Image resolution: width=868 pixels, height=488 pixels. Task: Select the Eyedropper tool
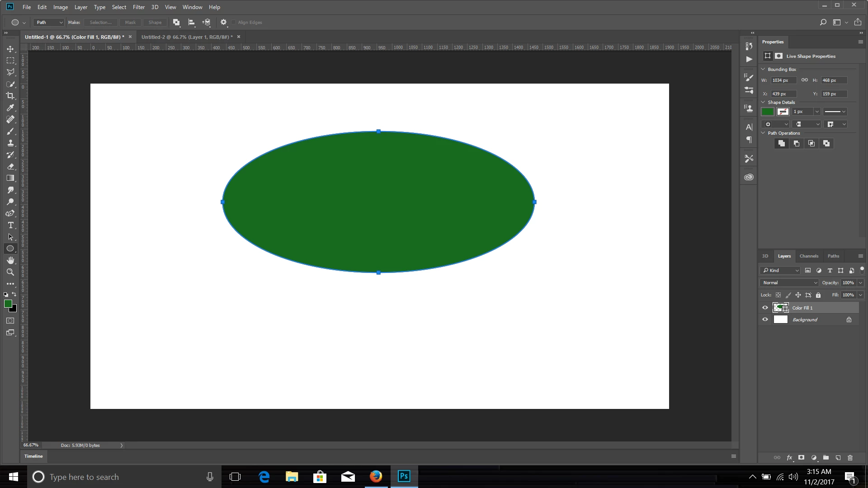[10, 108]
